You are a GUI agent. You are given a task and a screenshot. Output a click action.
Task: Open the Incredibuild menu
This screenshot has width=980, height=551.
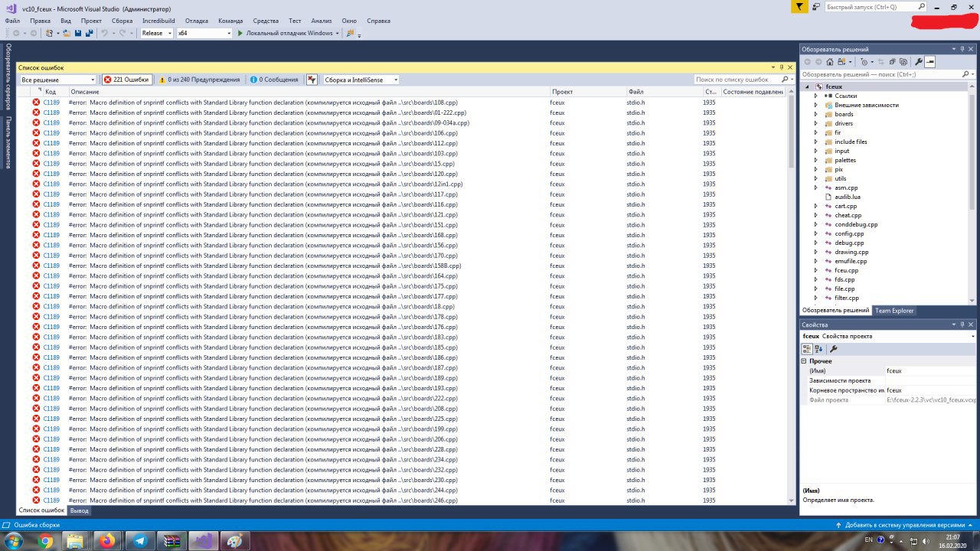click(x=158, y=21)
